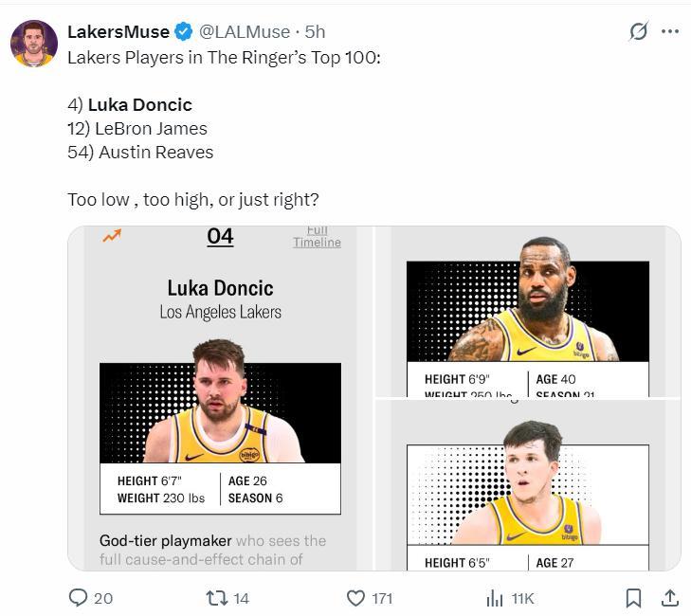Click the verified blue checkmark badge

[184, 32]
